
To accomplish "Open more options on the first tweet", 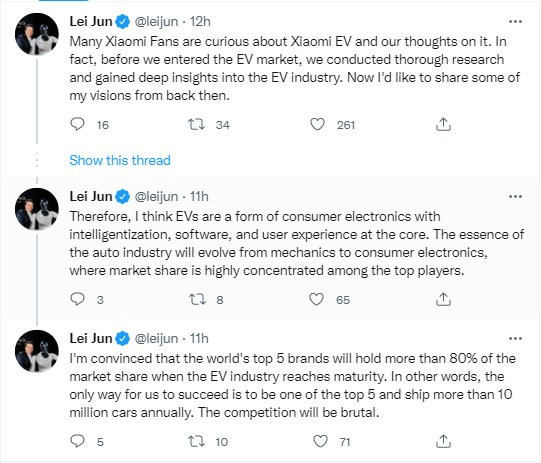I will (x=515, y=22).
